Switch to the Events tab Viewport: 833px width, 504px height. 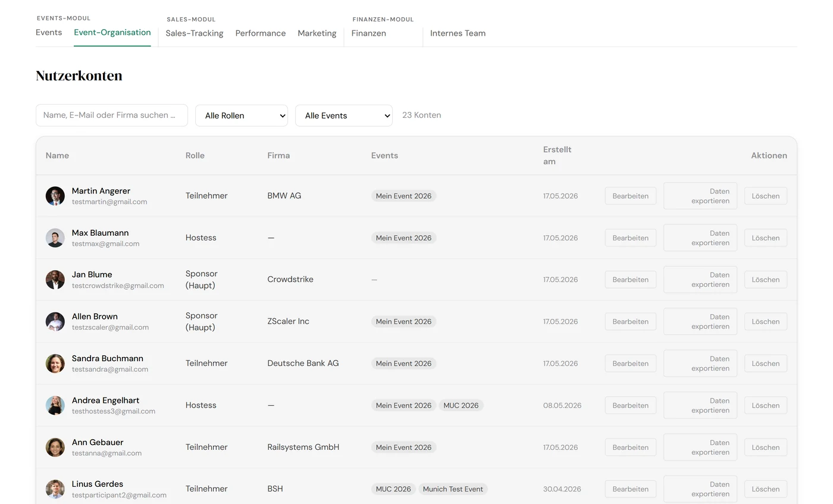49,33
